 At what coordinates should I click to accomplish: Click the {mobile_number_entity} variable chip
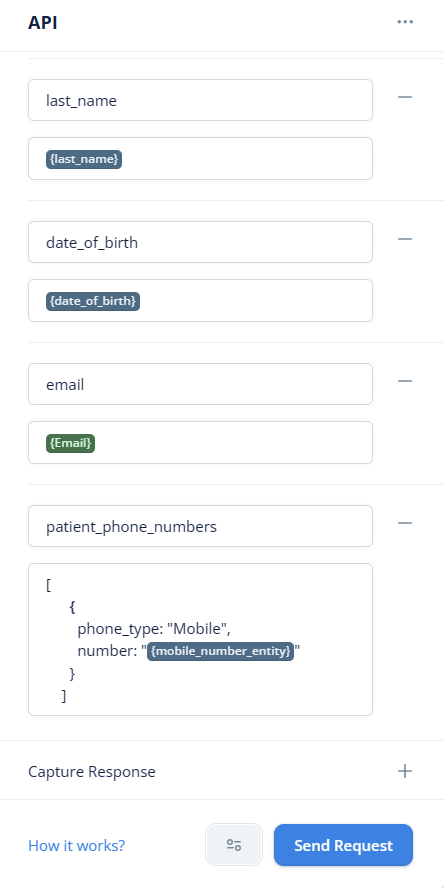(220, 652)
